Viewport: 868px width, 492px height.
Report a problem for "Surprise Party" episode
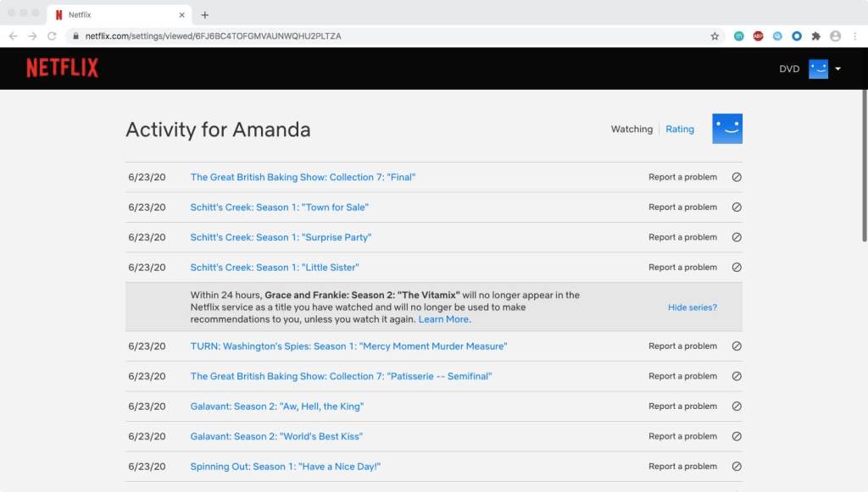682,238
